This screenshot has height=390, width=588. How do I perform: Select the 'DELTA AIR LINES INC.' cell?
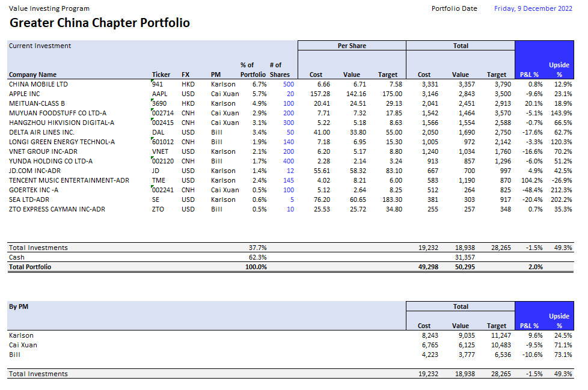click(x=41, y=132)
